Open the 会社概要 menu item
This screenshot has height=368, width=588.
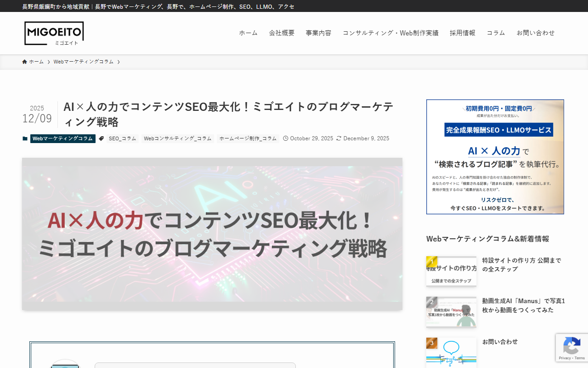click(x=282, y=33)
